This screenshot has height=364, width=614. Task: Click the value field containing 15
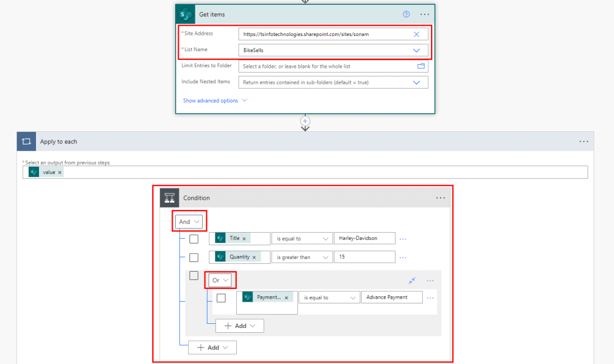coord(365,257)
